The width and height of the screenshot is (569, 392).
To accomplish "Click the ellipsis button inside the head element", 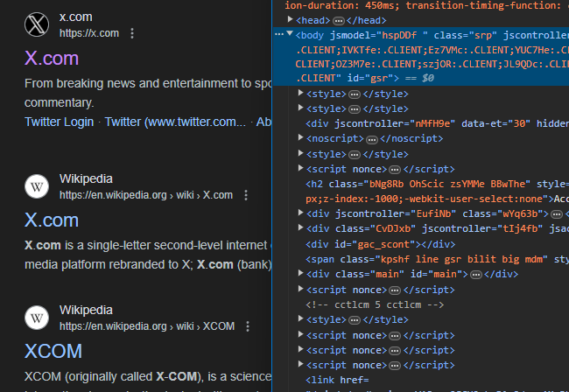I will coord(339,21).
